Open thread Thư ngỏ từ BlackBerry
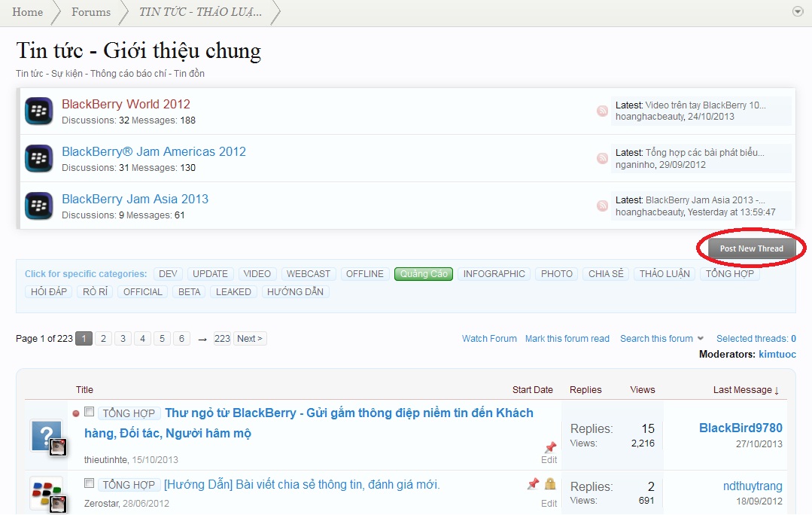812x515 pixels. [x=309, y=423]
